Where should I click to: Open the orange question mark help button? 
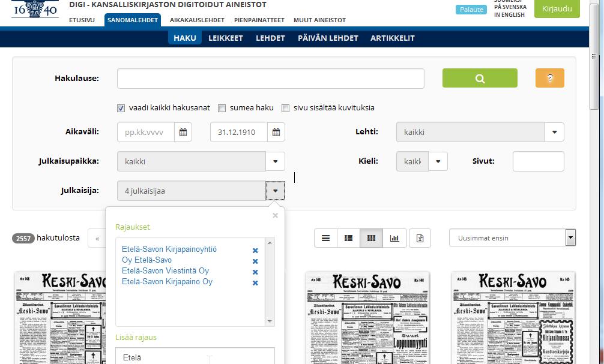coord(550,78)
